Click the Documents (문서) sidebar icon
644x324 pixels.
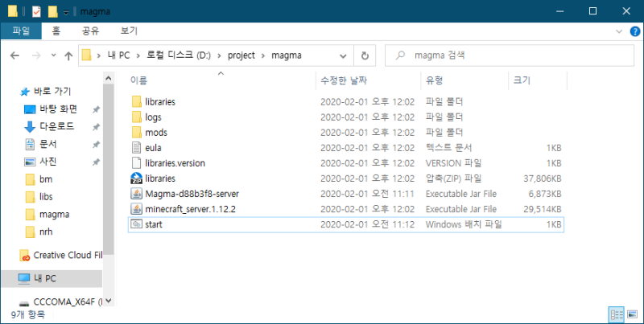(30, 145)
